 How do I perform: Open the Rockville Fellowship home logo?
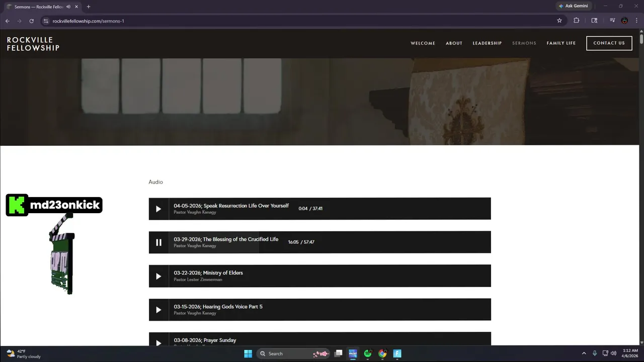[33, 44]
